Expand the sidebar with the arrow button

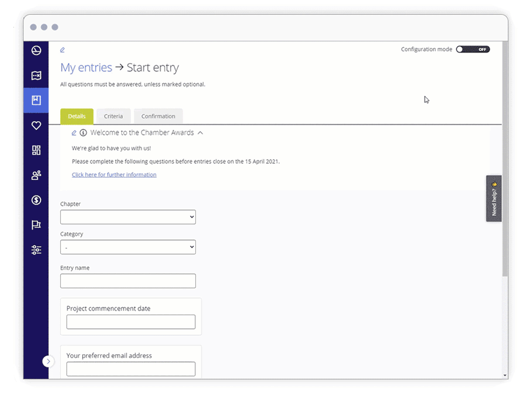(x=48, y=361)
